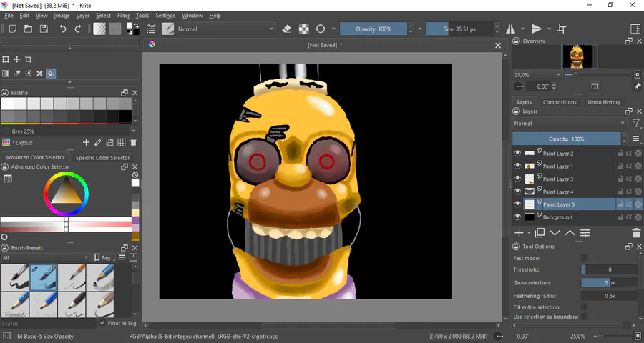Edit the selected palette swatch
This screenshot has height=343, width=644.
(x=98, y=142)
